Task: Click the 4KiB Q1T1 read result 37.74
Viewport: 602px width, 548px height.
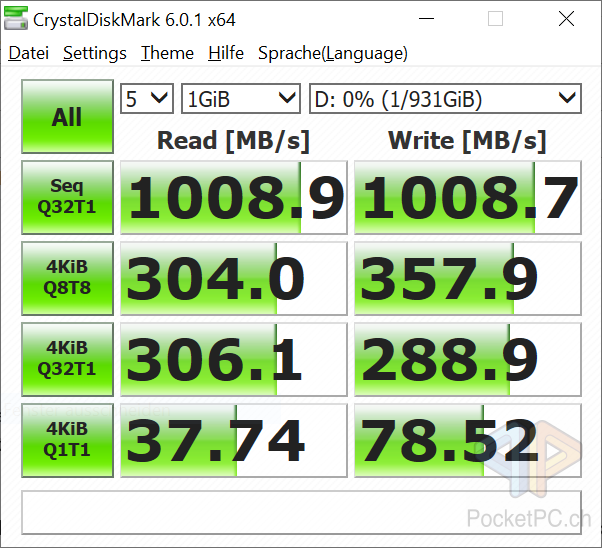Action: (233, 441)
